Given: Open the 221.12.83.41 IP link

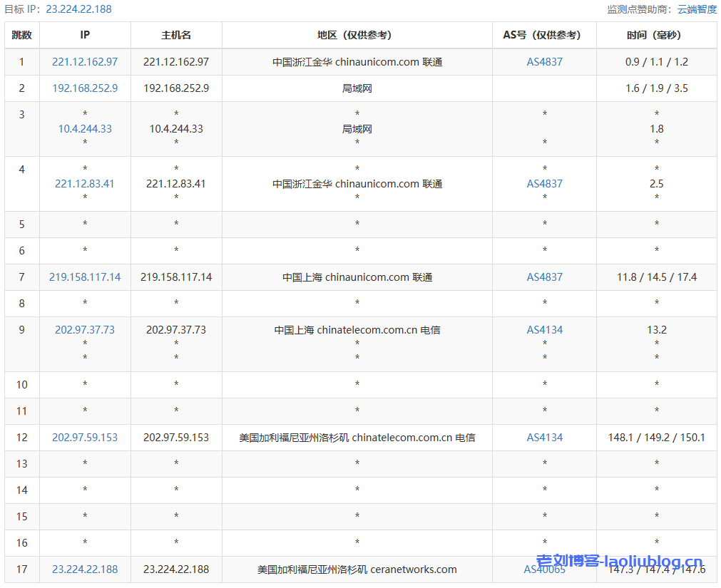Looking at the screenshot, I should [x=85, y=184].
